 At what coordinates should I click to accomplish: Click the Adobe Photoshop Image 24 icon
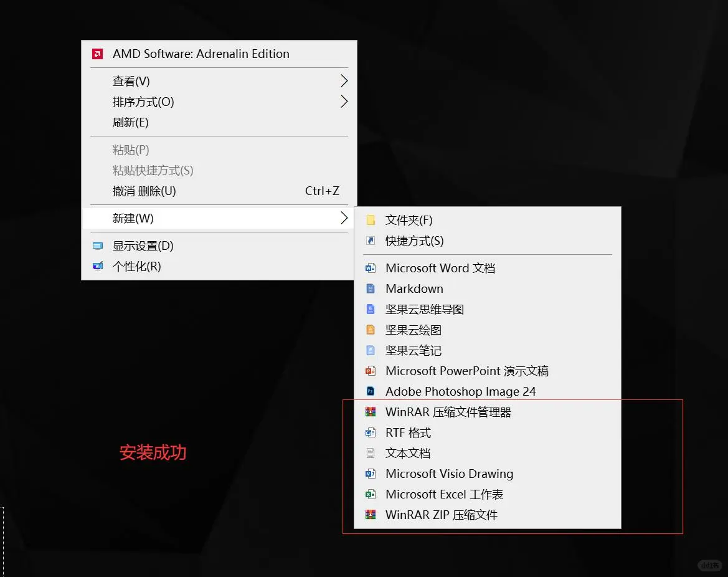click(x=371, y=391)
